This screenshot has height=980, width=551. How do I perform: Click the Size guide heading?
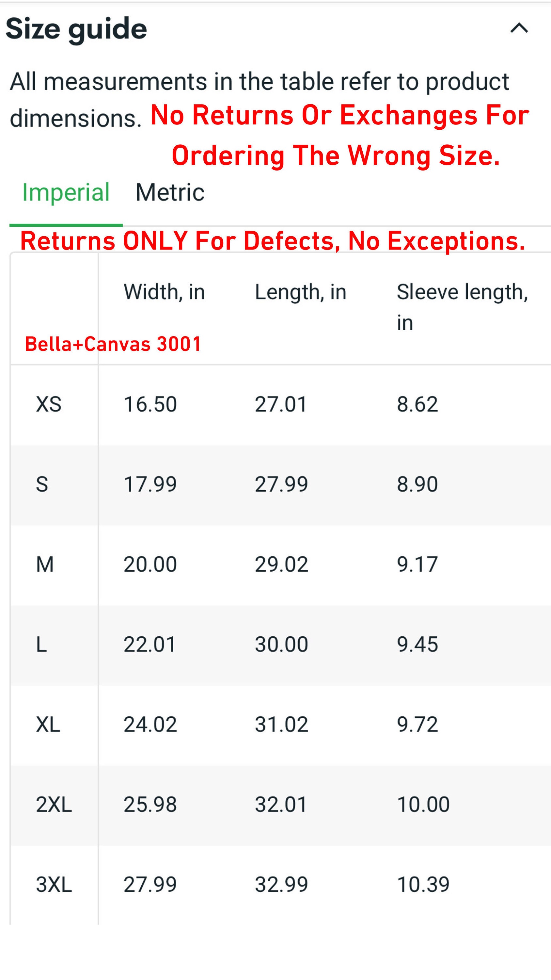[x=76, y=30]
